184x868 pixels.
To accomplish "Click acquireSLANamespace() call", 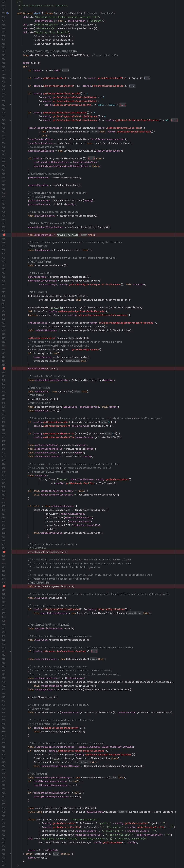I will [42, 697].
